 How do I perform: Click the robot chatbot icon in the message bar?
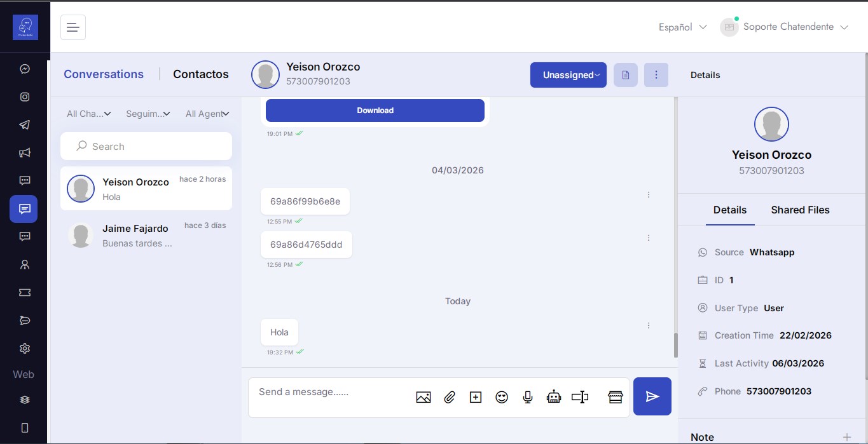coord(553,396)
